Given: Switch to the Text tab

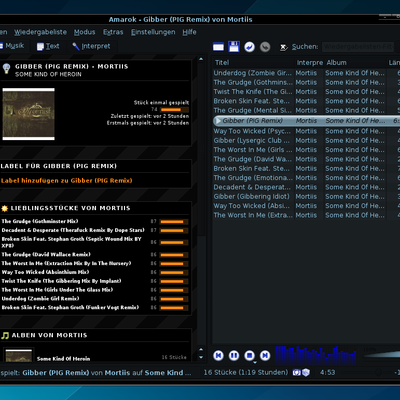Looking at the screenshot, I should (48, 46).
